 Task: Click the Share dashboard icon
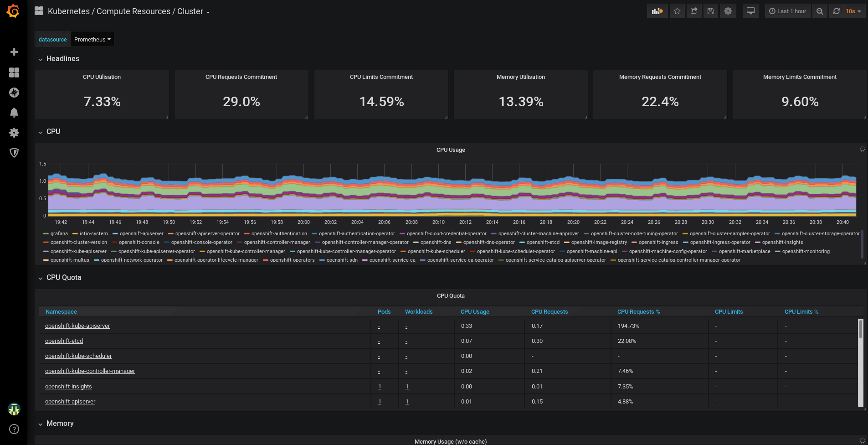coord(694,11)
